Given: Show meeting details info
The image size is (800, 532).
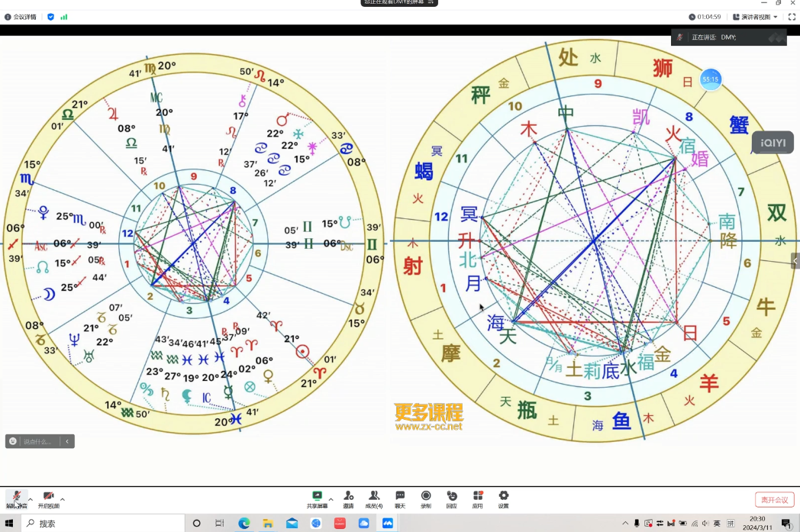Looking at the screenshot, I should pos(21,17).
